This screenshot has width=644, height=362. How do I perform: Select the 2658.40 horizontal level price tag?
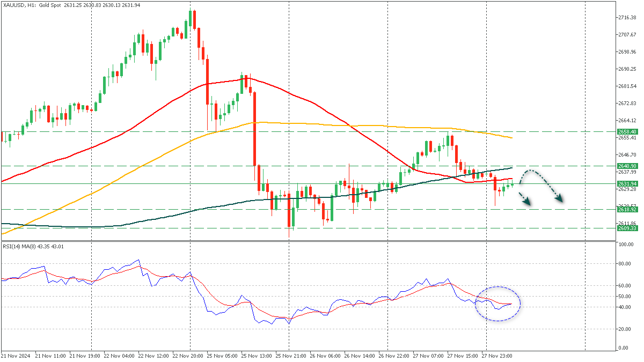[x=627, y=131]
